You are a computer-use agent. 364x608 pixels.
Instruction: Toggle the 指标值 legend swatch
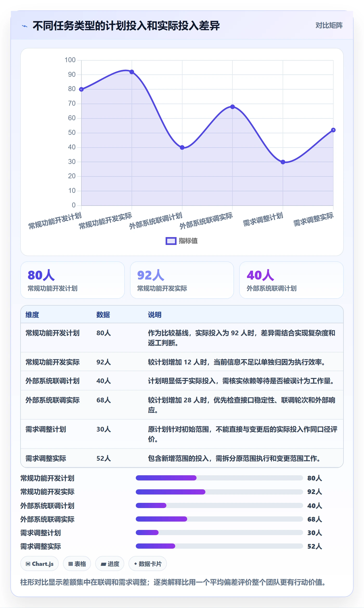coord(171,241)
